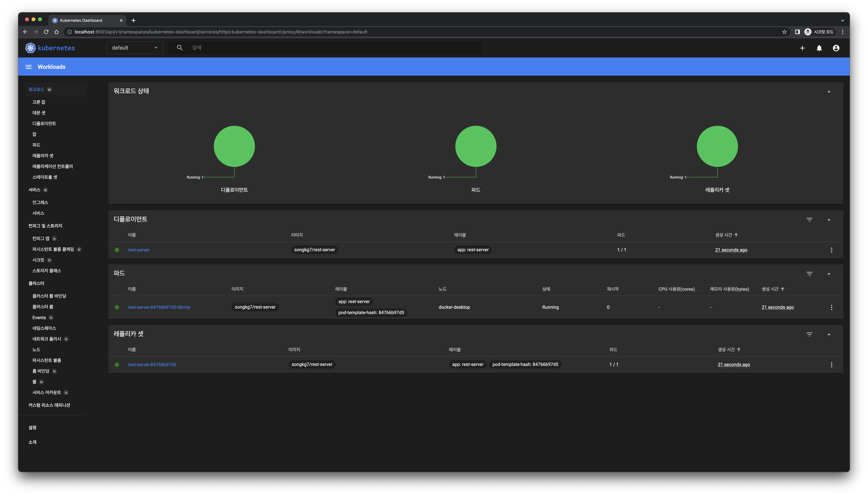Viewport: 868px width, 496px height.
Task: Open rest-server deployment link
Action: [138, 250]
